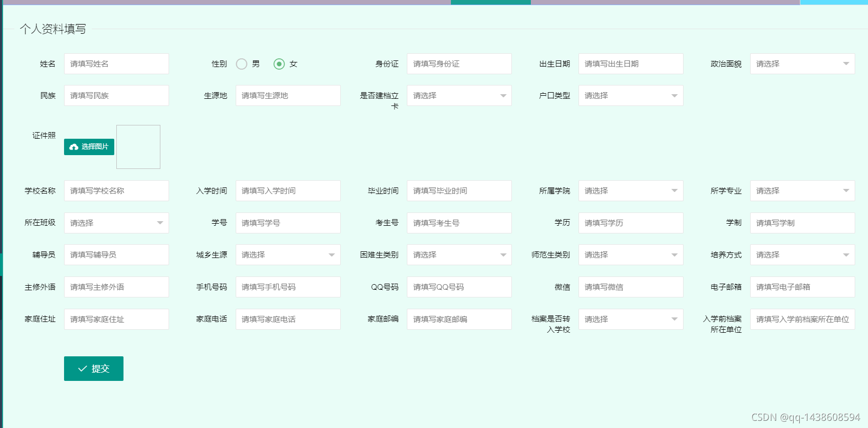Click the 家庭住址 input field
The image size is (868, 428).
coord(116,319)
